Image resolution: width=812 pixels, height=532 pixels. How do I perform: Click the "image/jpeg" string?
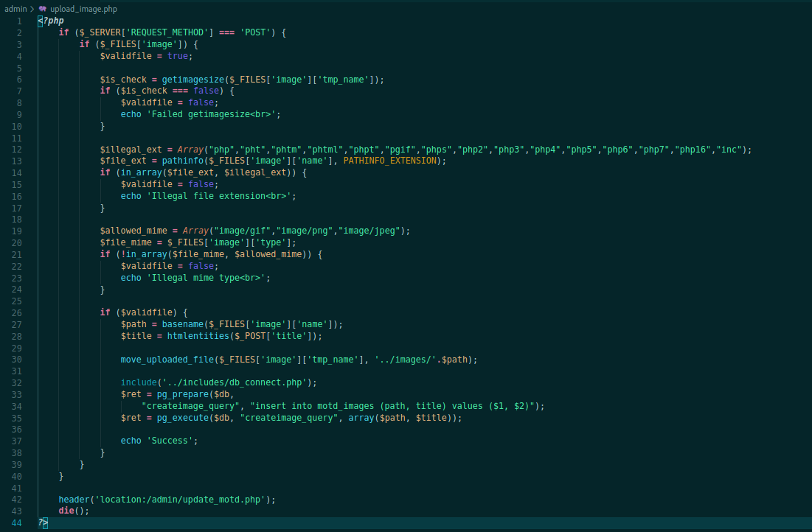369,231
